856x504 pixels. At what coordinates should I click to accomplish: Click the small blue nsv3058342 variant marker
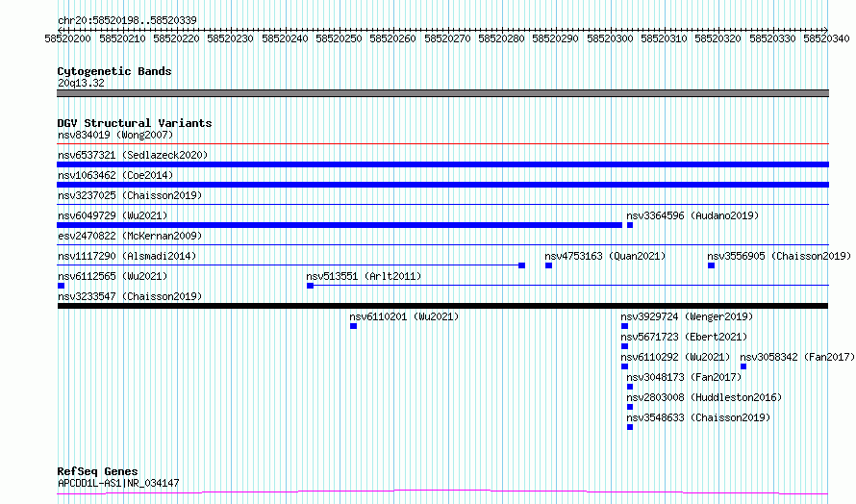[743, 366]
